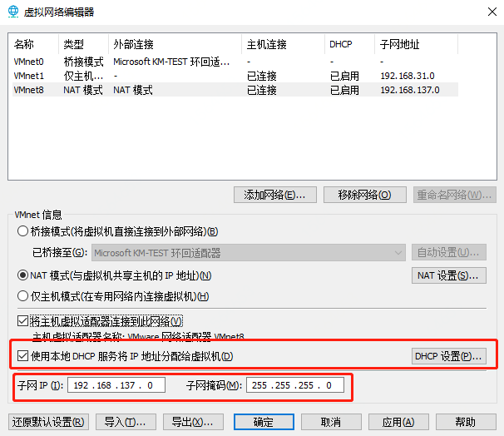The width and height of the screenshot is (504, 436).
Task: Select the VMnet8 NAT network row
Action: 30,90
